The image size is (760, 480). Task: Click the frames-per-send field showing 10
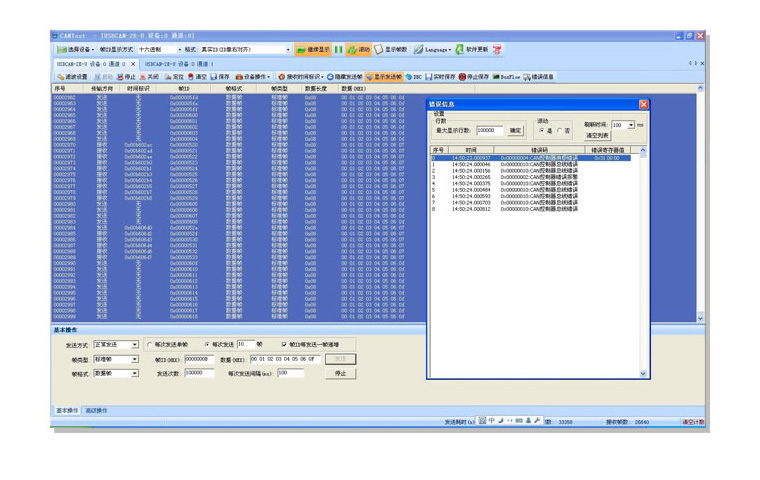(x=246, y=344)
